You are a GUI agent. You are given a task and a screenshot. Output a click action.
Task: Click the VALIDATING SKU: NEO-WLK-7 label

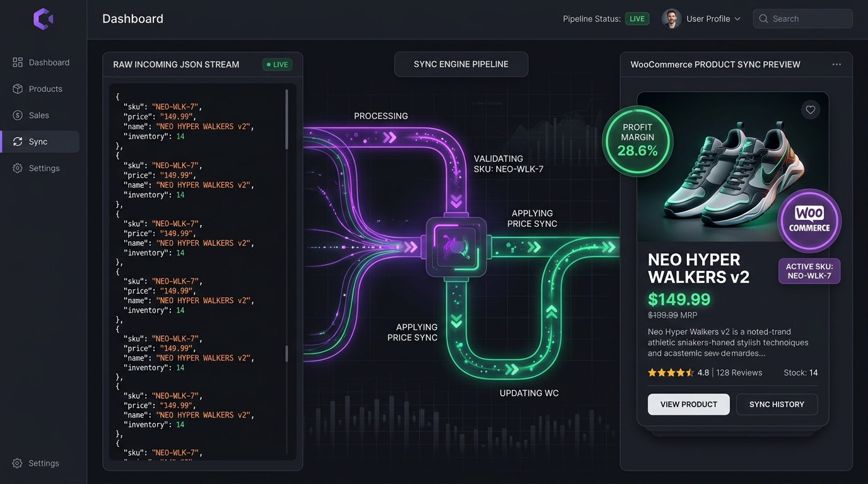[x=508, y=164]
